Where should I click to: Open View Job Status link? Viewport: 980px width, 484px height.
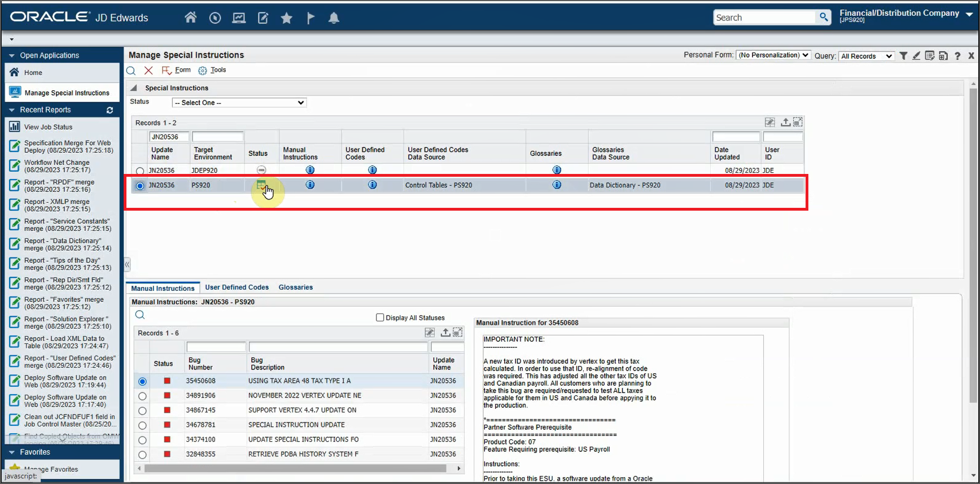48,127
